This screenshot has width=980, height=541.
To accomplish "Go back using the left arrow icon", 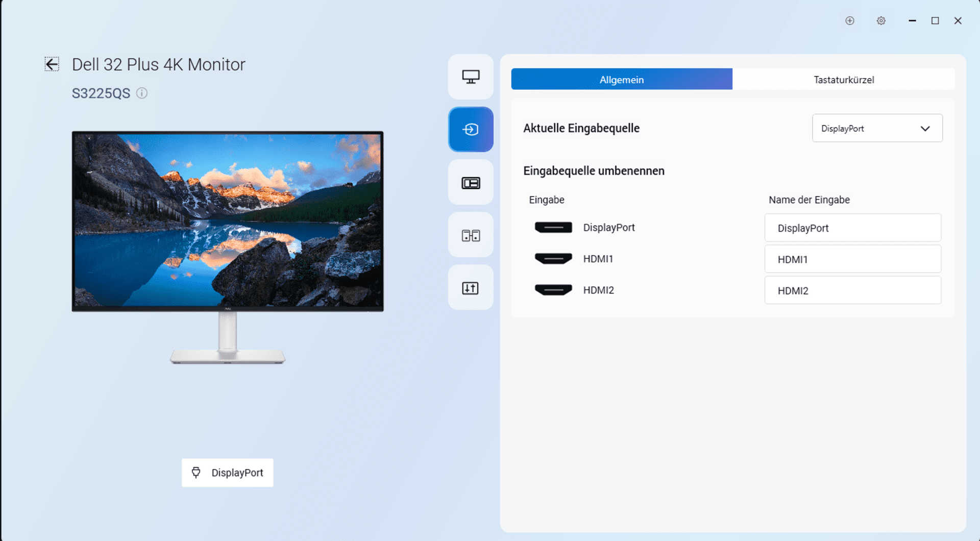I will click(x=52, y=64).
